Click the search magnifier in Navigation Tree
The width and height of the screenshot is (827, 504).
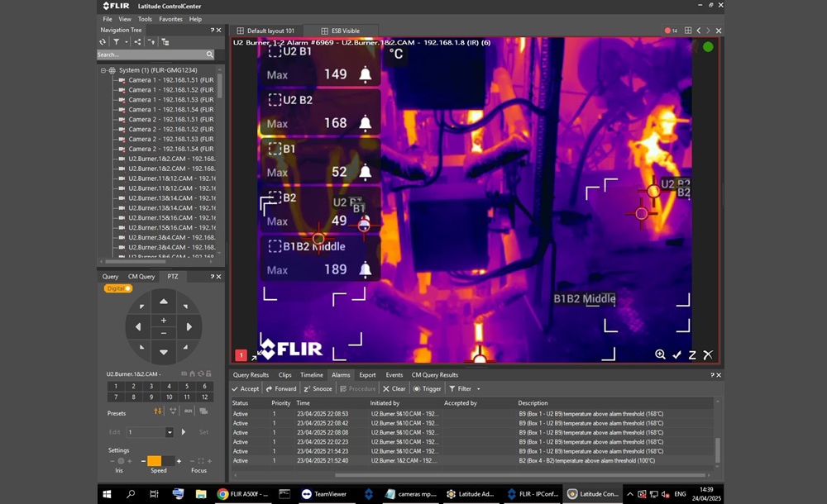tap(209, 55)
